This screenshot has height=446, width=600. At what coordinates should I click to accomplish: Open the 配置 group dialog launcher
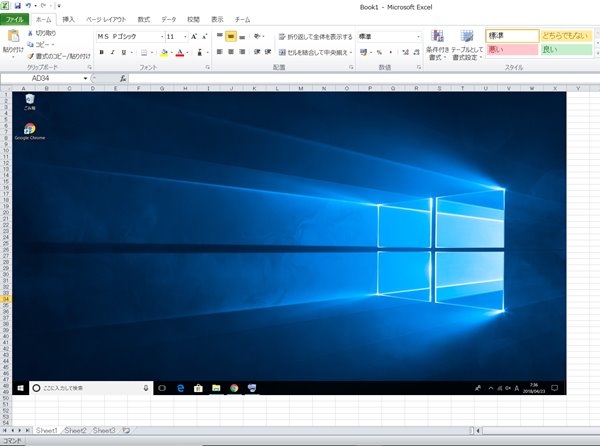click(351, 67)
